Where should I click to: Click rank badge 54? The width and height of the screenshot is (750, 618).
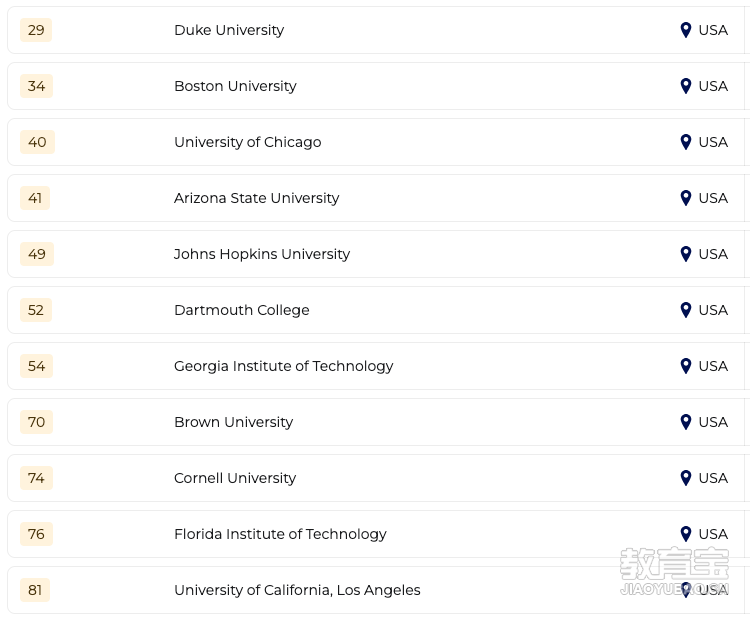(x=36, y=366)
